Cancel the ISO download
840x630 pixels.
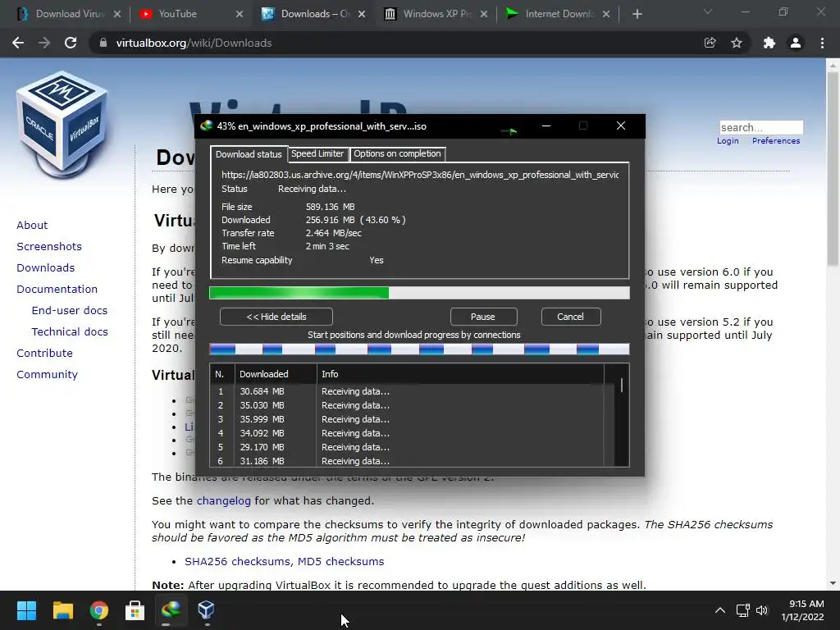[571, 317]
